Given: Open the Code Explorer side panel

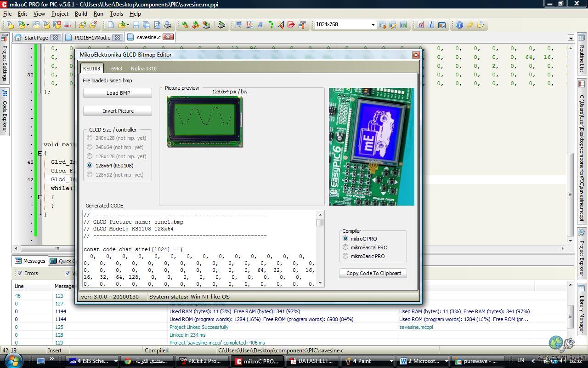Looking at the screenshot, I should click(x=5, y=112).
